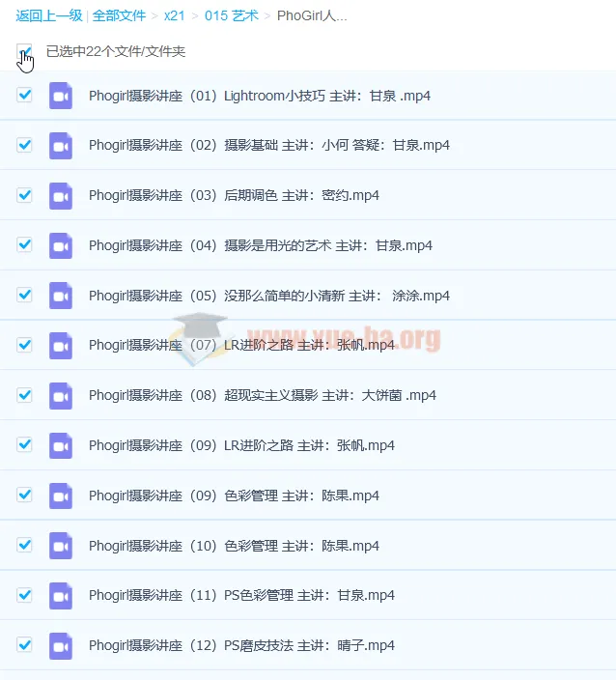This screenshot has height=680, width=616.
Task: Uncheck the (10) 色彩管理 file checkbox
Action: (x=25, y=545)
